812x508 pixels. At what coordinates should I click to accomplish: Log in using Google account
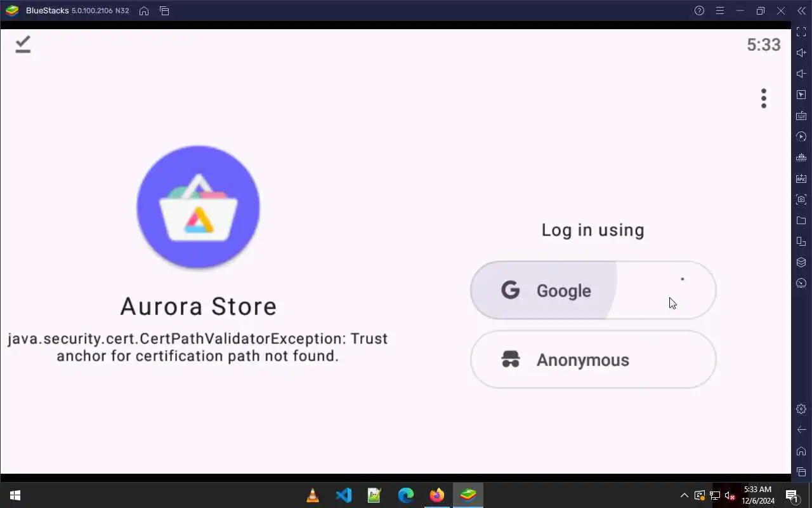click(x=593, y=290)
